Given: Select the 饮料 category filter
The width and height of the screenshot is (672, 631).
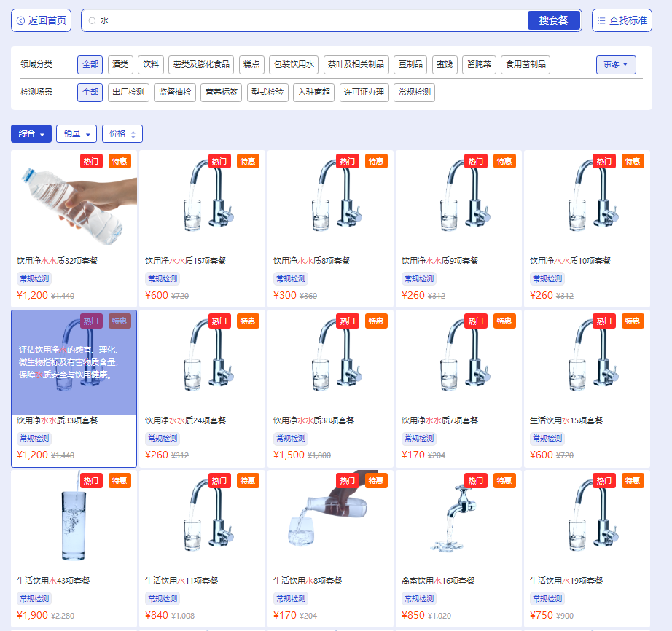Looking at the screenshot, I should [x=151, y=65].
